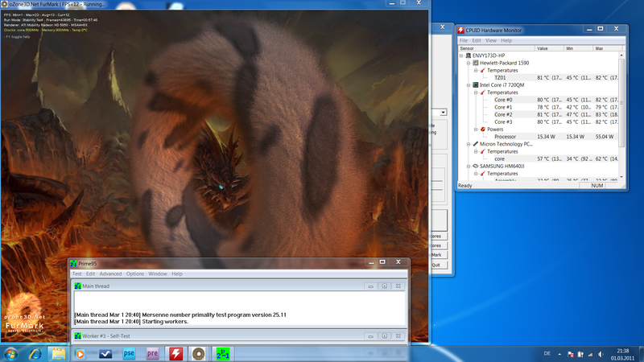Click the Intel Core i7 720QM chip icon

point(476,85)
